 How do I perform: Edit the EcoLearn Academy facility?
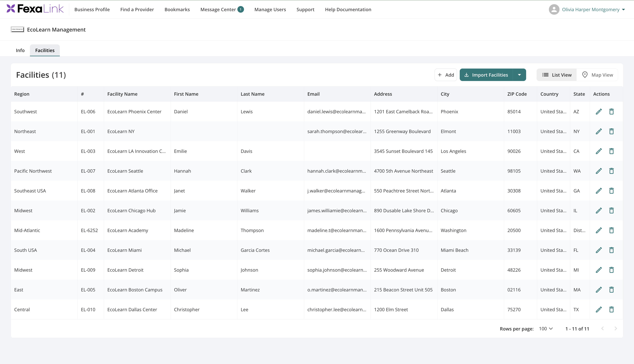(x=598, y=230)
